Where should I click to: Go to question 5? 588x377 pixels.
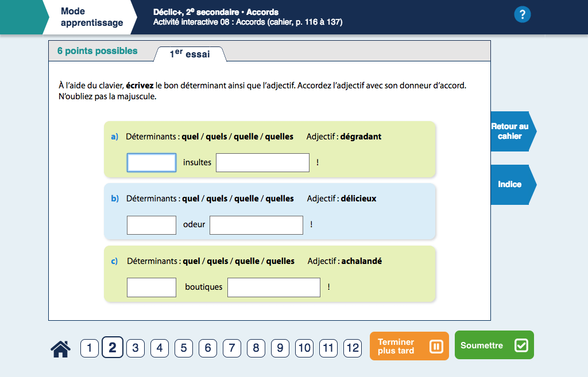point(184,348)
